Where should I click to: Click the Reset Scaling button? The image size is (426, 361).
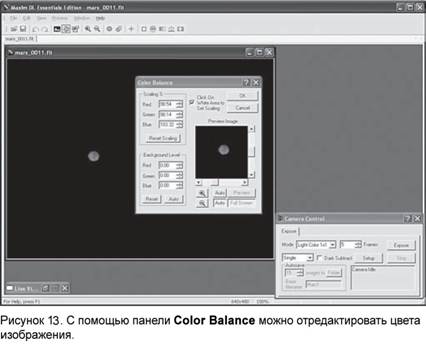coord(163,138)
